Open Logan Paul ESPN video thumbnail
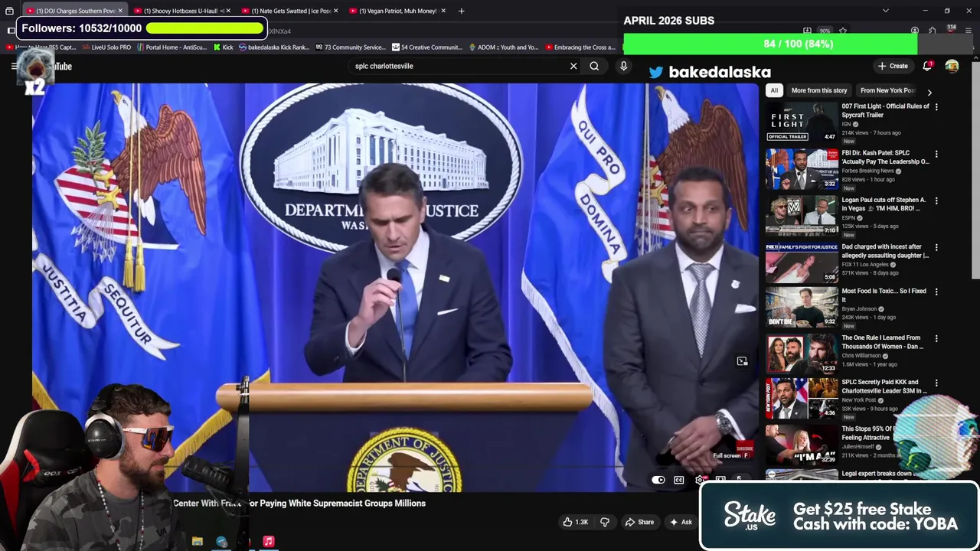 pos(802,215)
